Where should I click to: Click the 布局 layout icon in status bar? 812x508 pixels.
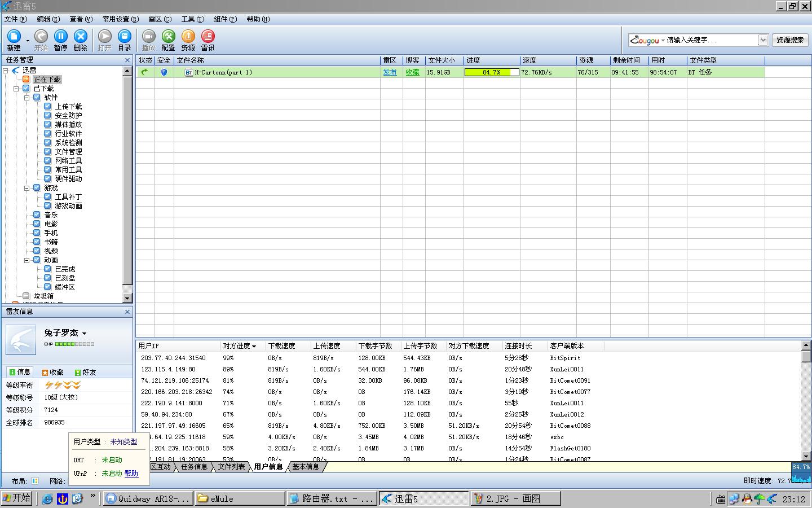coord(35,481)
